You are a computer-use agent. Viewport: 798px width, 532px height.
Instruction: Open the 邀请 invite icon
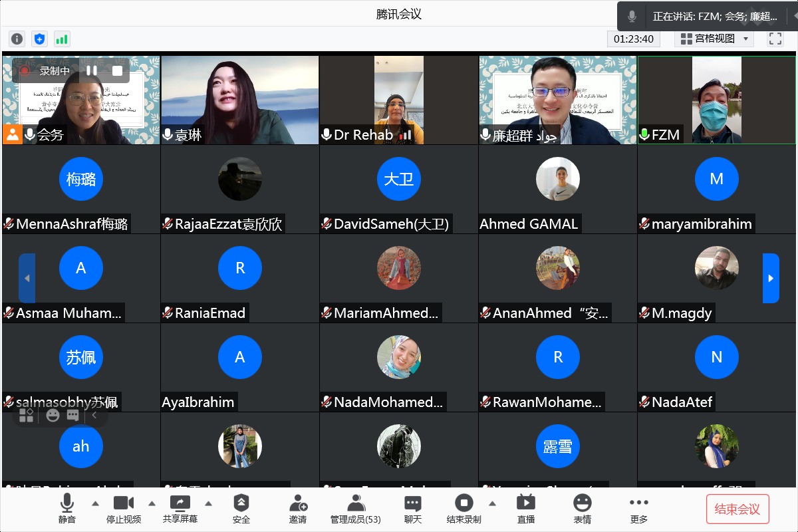point(298,509)
